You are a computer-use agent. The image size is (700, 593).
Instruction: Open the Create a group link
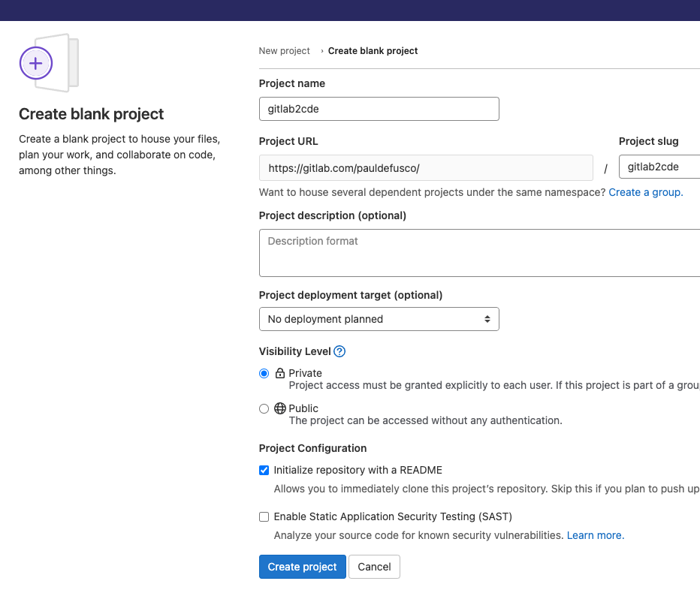click(x=645, y=192)
